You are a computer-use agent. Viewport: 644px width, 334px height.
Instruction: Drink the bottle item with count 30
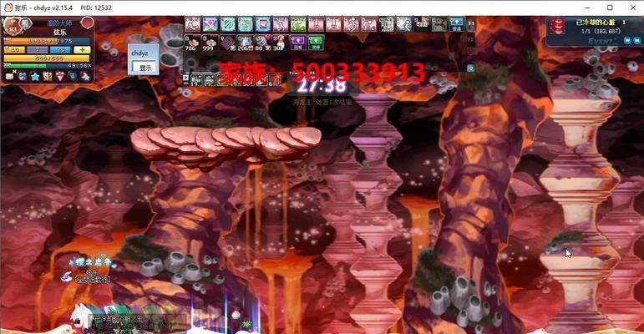[280, 43]
